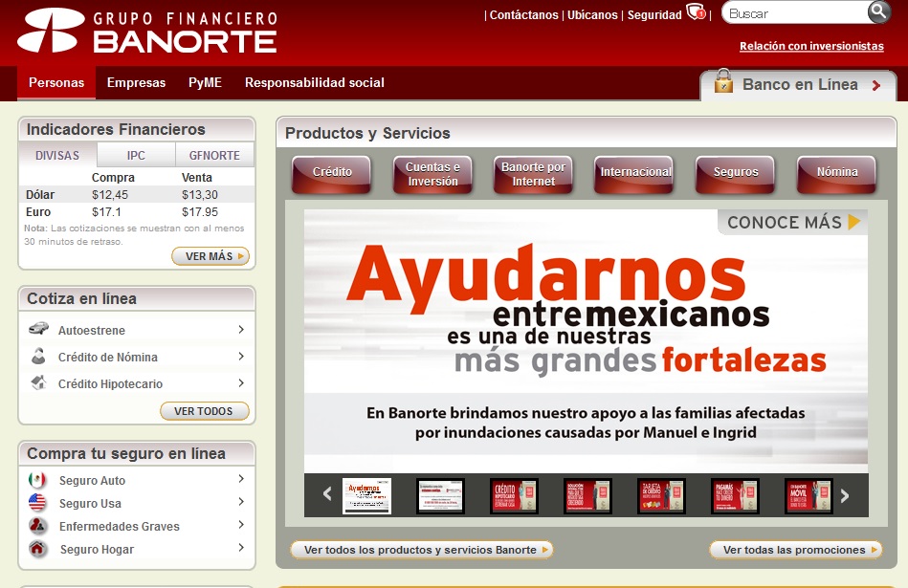Click the search magnifier icon
908x588 pixels.
click(x=878, y=11)
